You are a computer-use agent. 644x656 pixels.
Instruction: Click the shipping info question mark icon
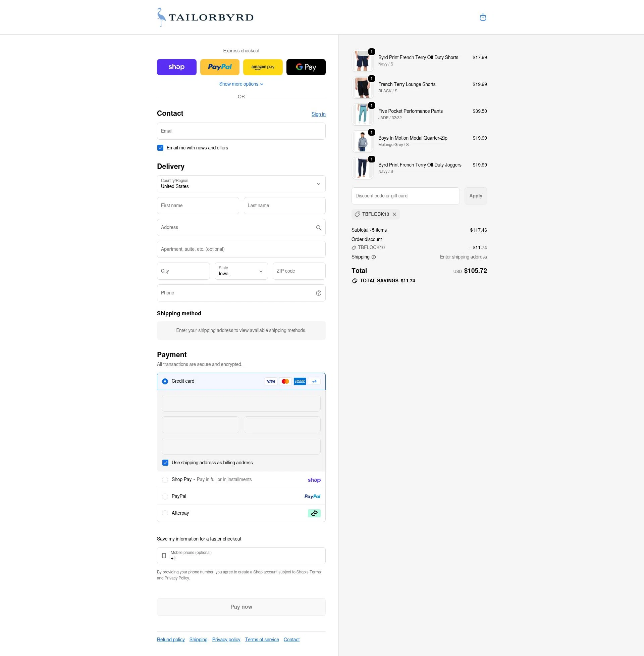[373, 257]
